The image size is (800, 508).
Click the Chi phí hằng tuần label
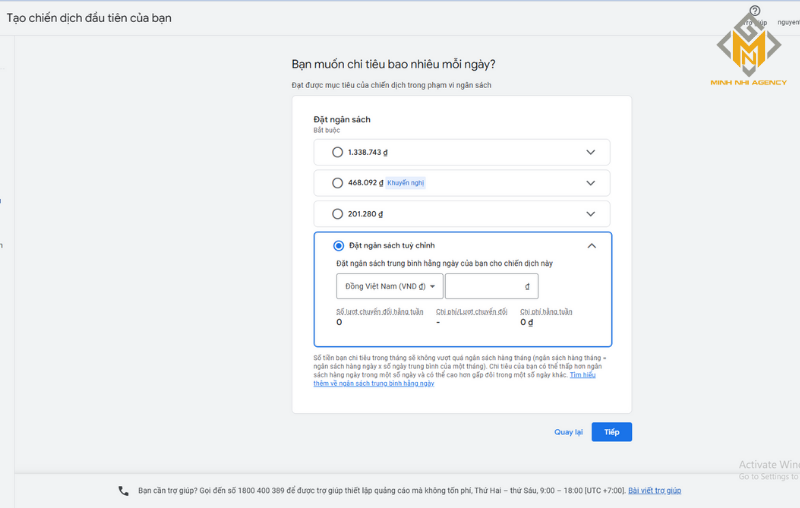pyautogui.click(x=546, y=312)
